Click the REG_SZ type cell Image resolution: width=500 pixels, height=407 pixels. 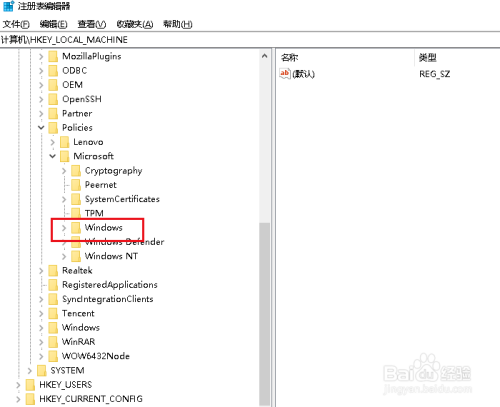[435, 74]
